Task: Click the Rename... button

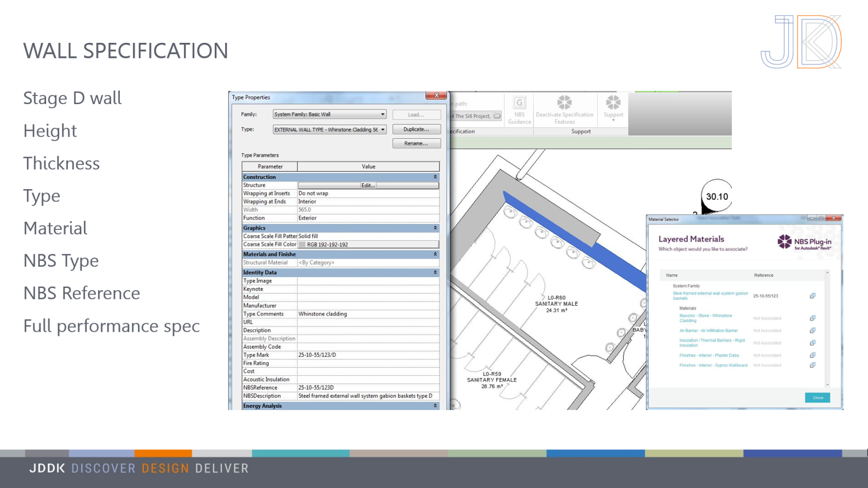Action: tap(416, 143)
